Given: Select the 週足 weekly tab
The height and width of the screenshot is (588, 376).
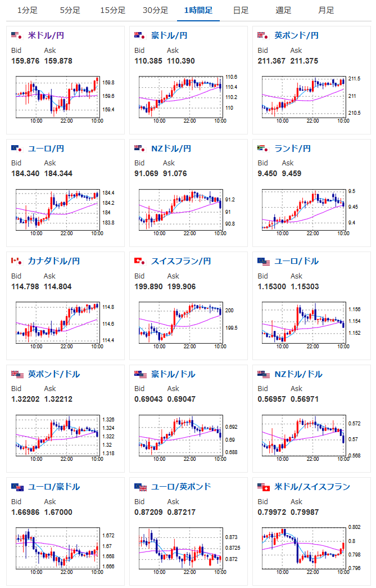Looking at the screenshot, I should point(283,11).
